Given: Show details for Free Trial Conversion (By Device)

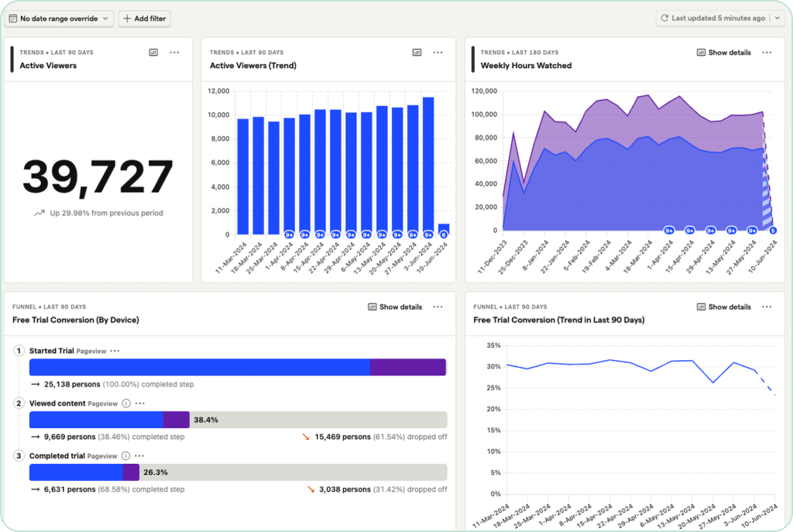Looking at the screenshot, I should click(x=395, y=307).
